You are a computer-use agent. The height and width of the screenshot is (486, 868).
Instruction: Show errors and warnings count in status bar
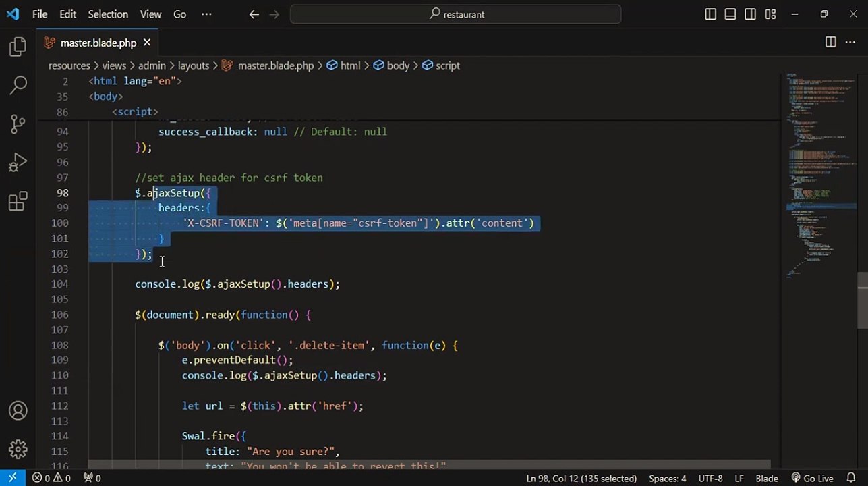click(52, 478)
